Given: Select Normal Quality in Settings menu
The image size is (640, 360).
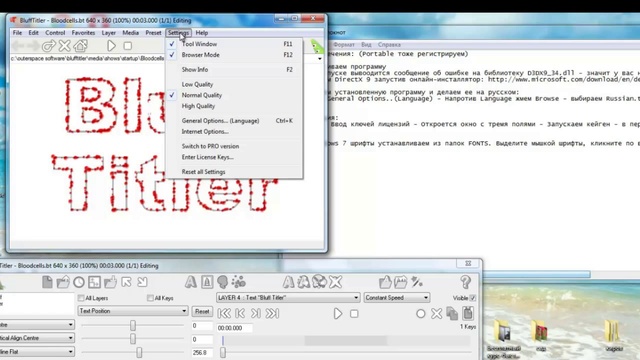Looking at the screenshot, I should (x=234, y=95).
